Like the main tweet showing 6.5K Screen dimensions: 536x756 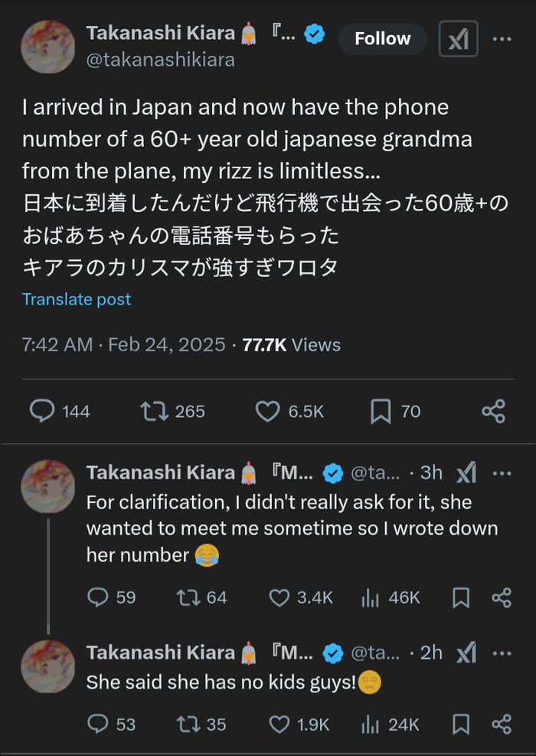click(266, 412)
